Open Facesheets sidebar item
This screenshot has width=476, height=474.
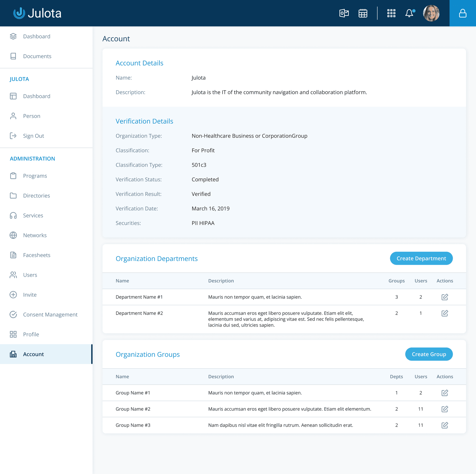[x=46, y=255]
